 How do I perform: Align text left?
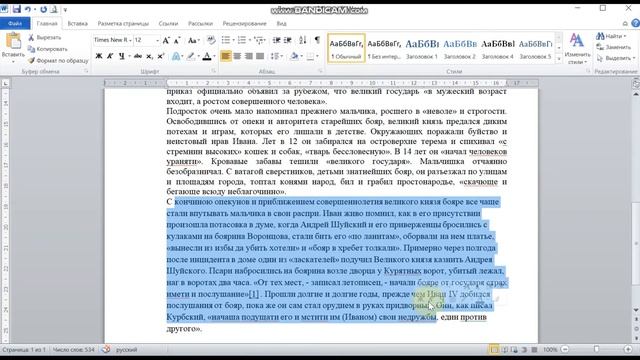tap(226, 56)
